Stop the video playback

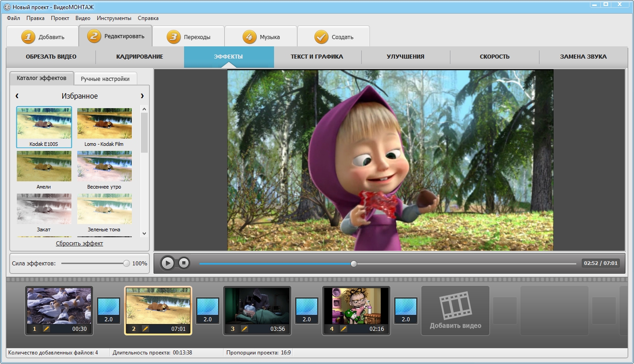point(184,263)
